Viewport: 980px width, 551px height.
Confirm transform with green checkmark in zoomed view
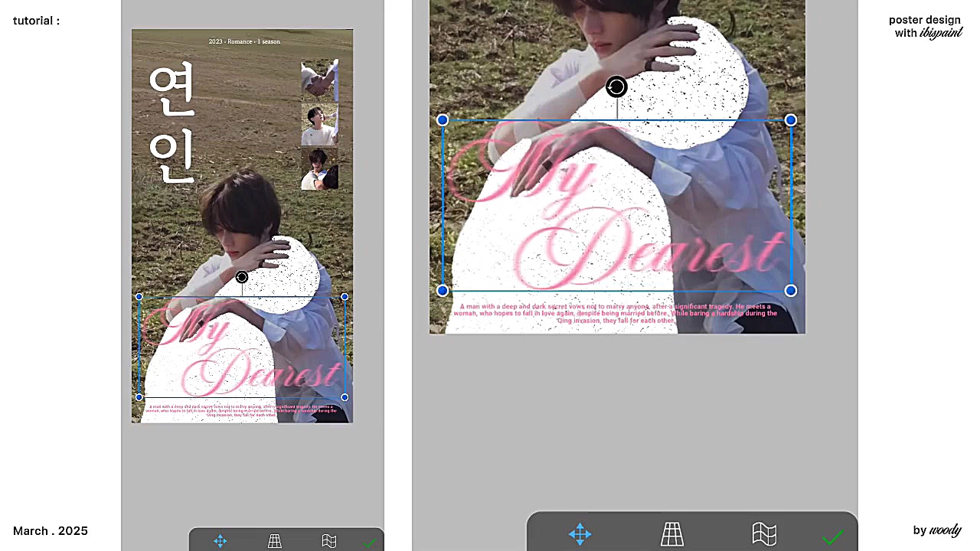coord(832,537)
